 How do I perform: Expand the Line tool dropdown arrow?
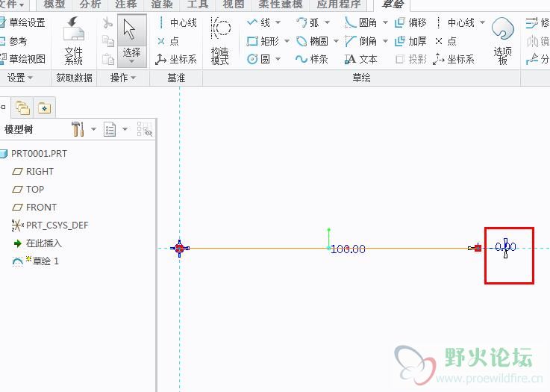point(278,23)
